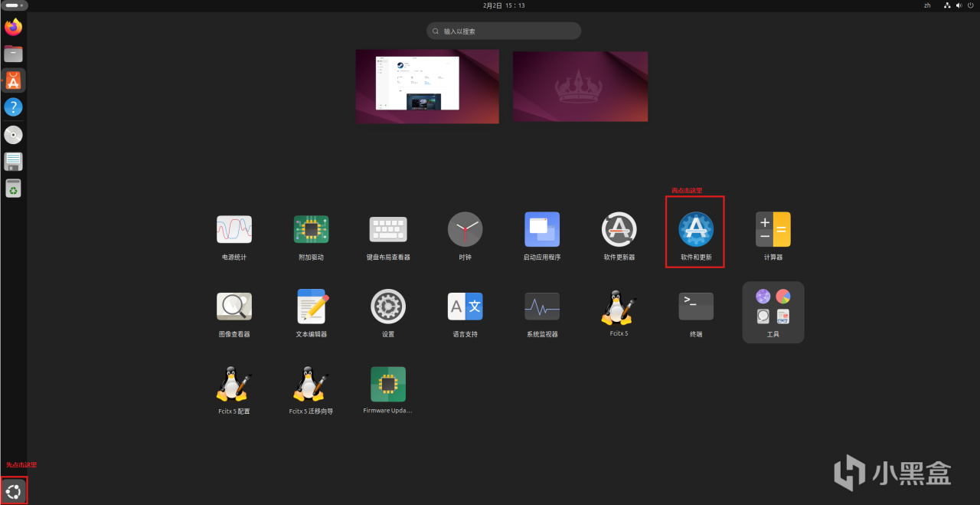
Task: Open Firefox from the dock
Action: click(13, 28)
